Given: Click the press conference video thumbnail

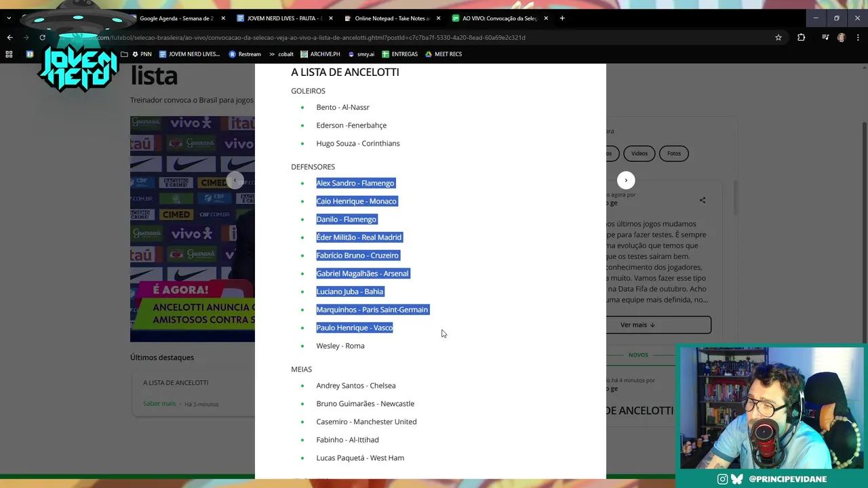Looking at the screenshot, I should coord(193,229).
